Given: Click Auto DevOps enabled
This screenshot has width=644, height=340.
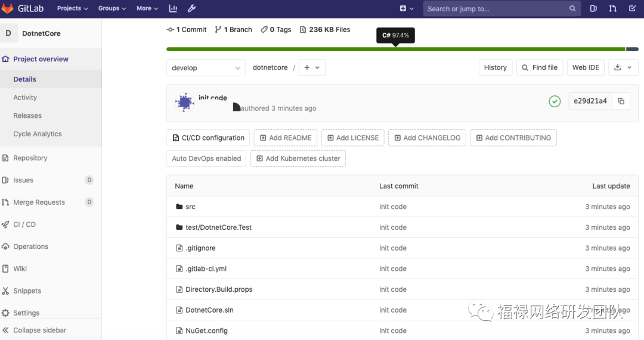Looking at the screenshot, I should point(206,158).
